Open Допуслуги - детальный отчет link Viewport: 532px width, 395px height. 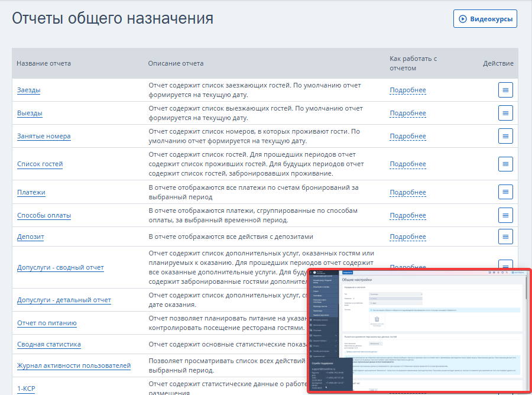(x=64, y=300)
